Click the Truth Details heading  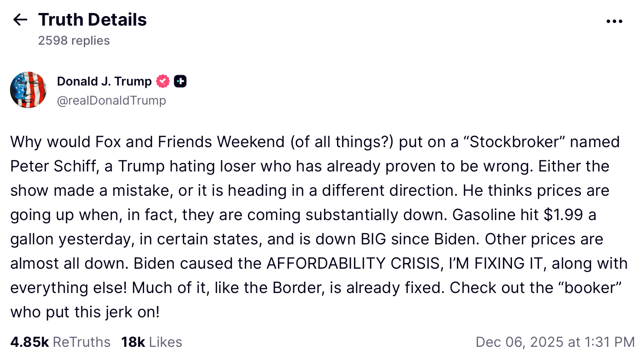92,20
